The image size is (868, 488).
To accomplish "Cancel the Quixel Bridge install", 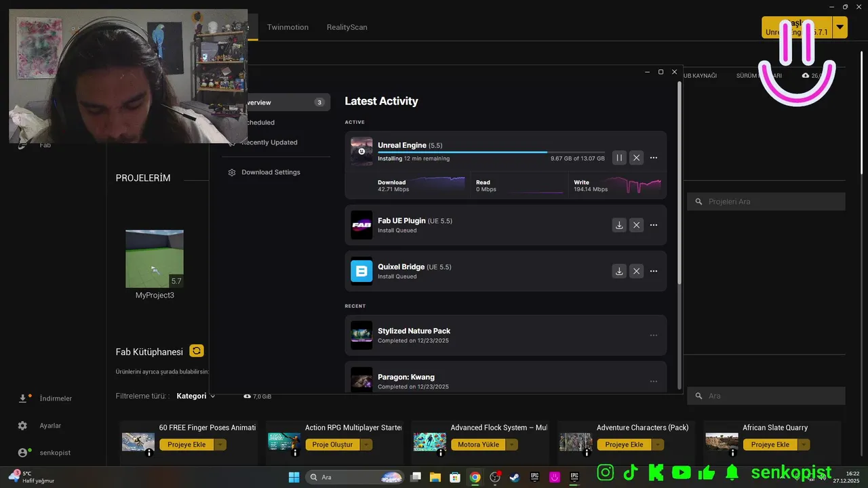I will click(636, 271).
